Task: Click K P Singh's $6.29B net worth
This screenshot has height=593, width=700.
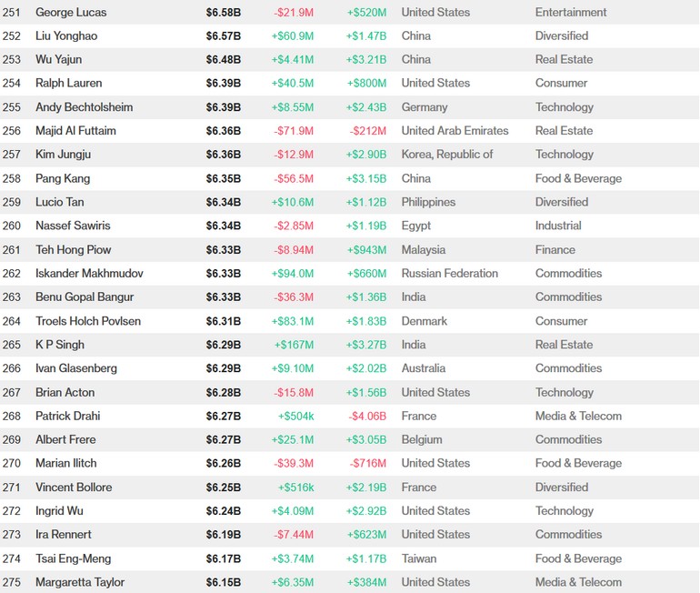Action: coord(224,345)
